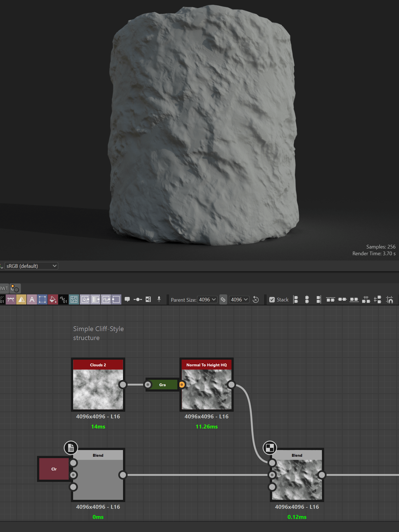Toggle the Stack checkbox
399x532 pixels.
(272, 300)
